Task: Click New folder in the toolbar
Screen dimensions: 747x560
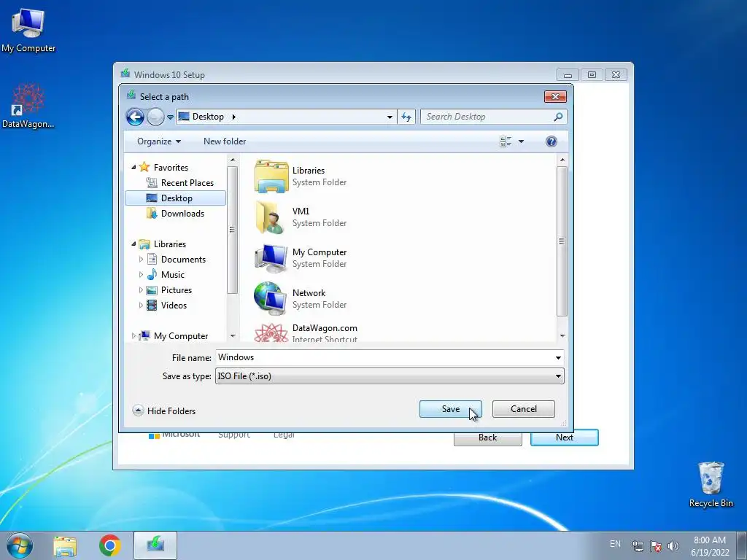Action: coord(225,141)
